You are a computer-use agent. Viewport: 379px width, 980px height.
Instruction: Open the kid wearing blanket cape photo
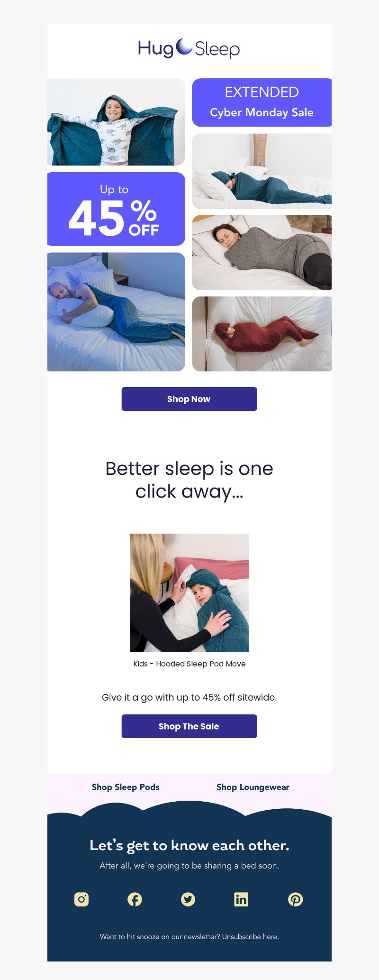click(x=116, y=122)
